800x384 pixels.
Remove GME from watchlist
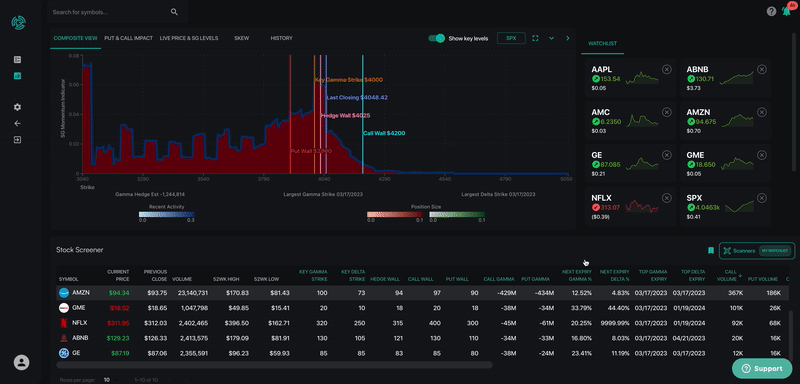pyautogui.click(x=761, y=155)
